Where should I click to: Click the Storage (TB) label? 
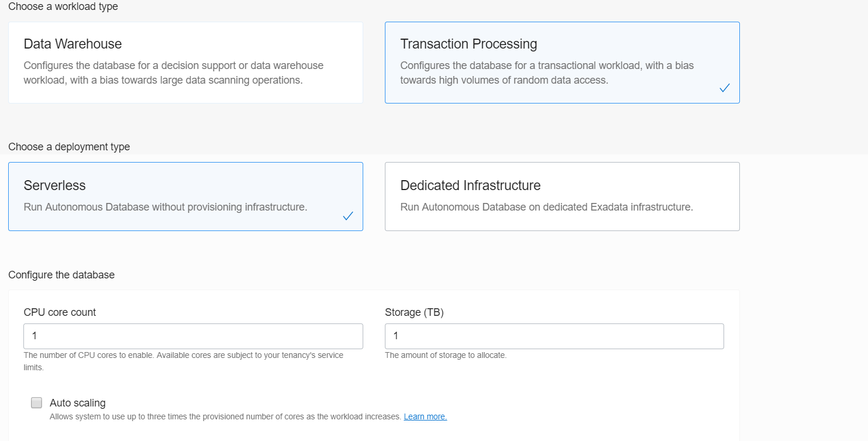(415, 312)
